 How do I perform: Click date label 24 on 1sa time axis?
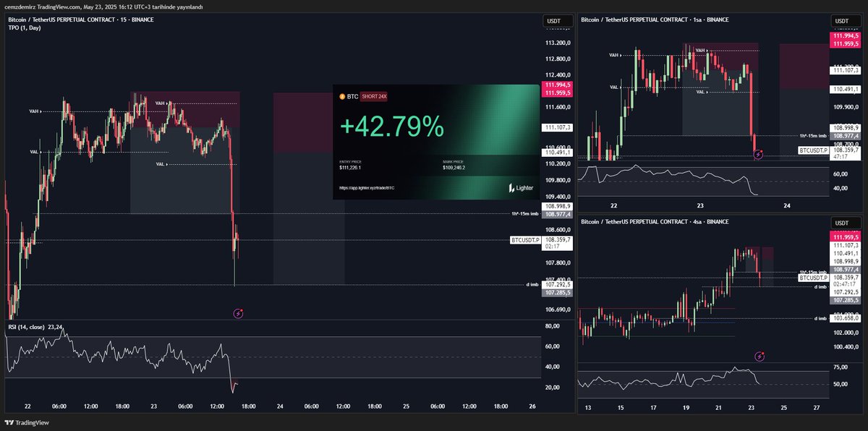[787, 206]
